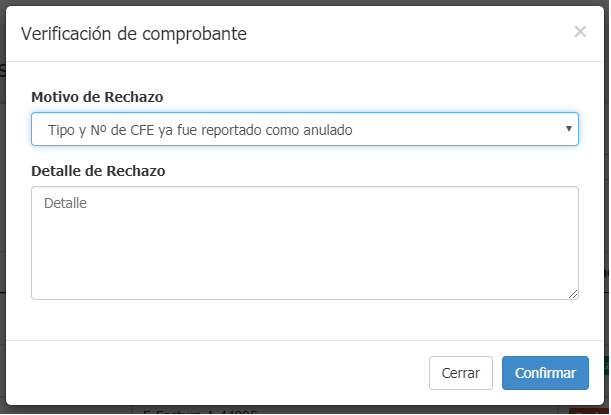The width and height of the screenshot is (611, 415).
Task: Click the 'Motivo de Rechazo' label
Action: [97, 97]
